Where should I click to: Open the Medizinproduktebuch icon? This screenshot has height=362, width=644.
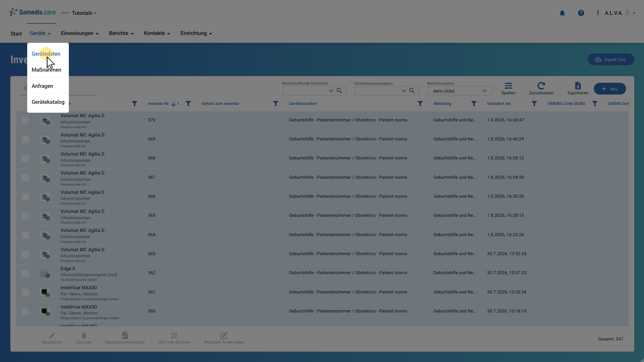tap(125, 335)
